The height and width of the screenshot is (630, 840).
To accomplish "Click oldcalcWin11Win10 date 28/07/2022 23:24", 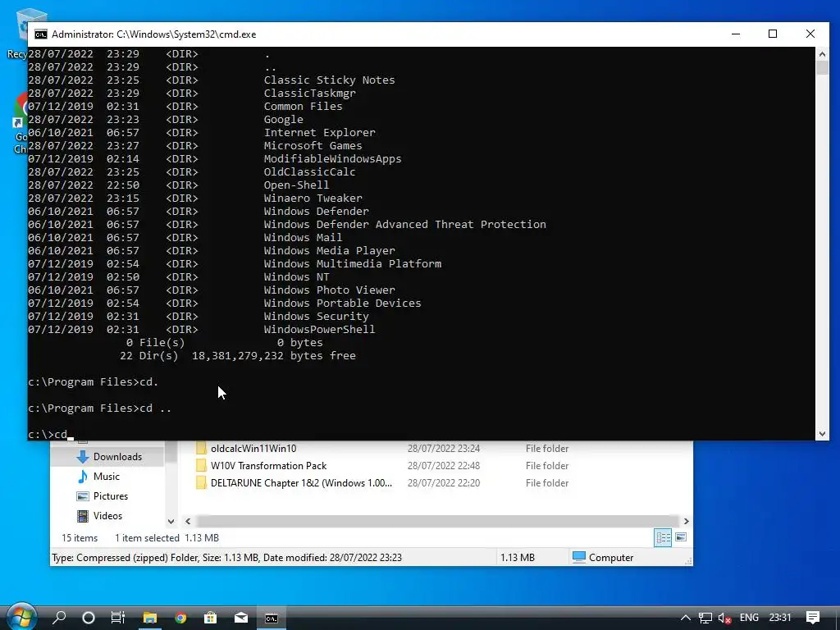I will pyautogui.click(x=444, y=449).
